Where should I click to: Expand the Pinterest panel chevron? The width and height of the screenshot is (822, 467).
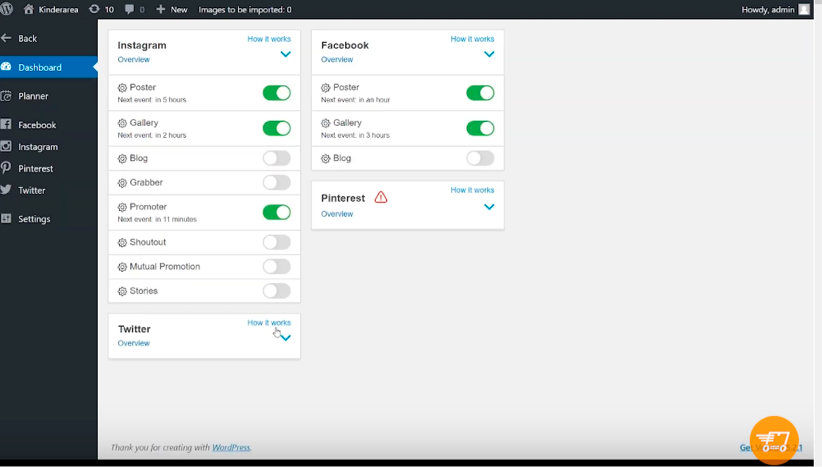[x=489, y=207]
